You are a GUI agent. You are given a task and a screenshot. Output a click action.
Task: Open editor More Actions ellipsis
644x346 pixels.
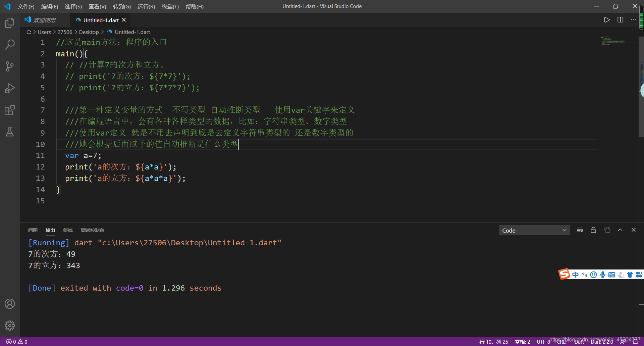[633, 20]
